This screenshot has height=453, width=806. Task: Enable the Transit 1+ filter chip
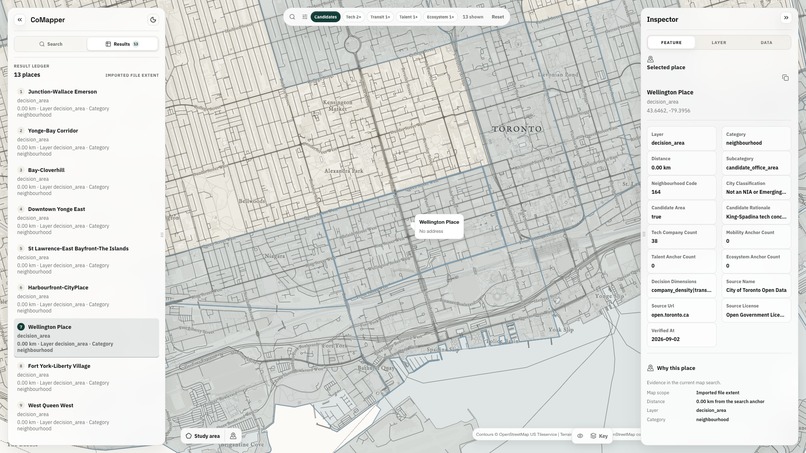click(x=380, y=17)
